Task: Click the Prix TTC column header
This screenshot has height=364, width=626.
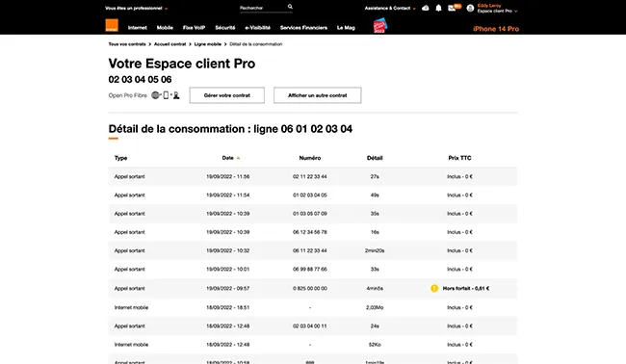Action: coord(459,158)
